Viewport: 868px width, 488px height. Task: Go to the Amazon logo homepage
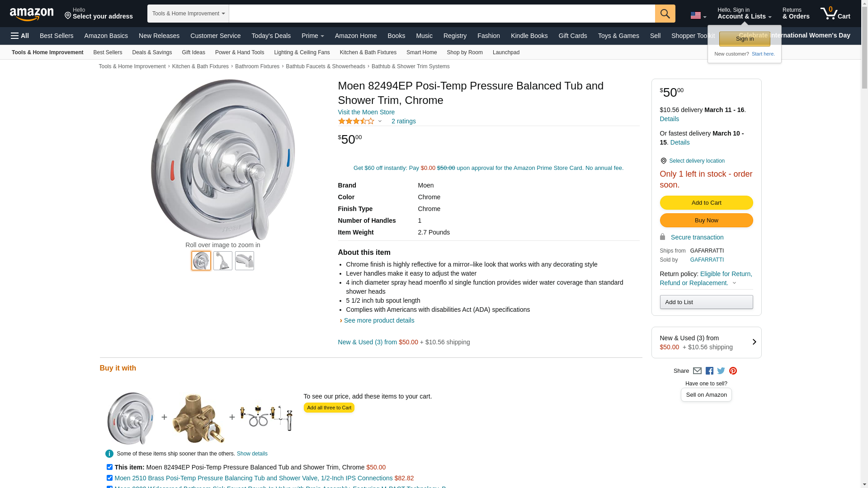click(32, 14)
